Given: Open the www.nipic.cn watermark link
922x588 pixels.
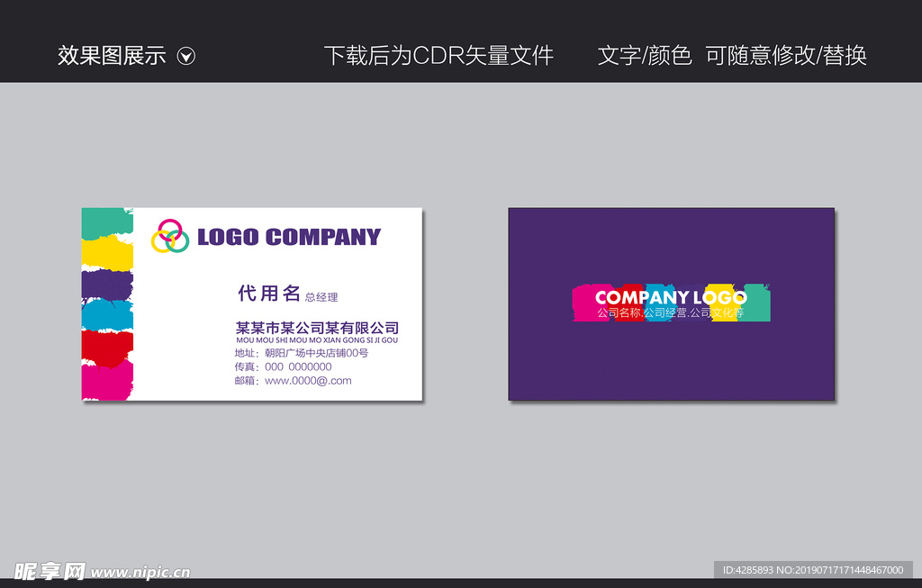Looking at the screenshot, I should pyautogui.click(x=140, y=572).
